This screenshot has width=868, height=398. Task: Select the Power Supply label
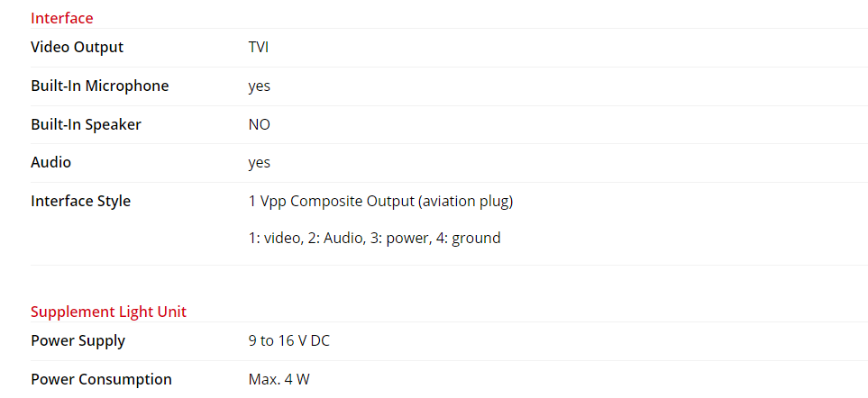(78, 341)
